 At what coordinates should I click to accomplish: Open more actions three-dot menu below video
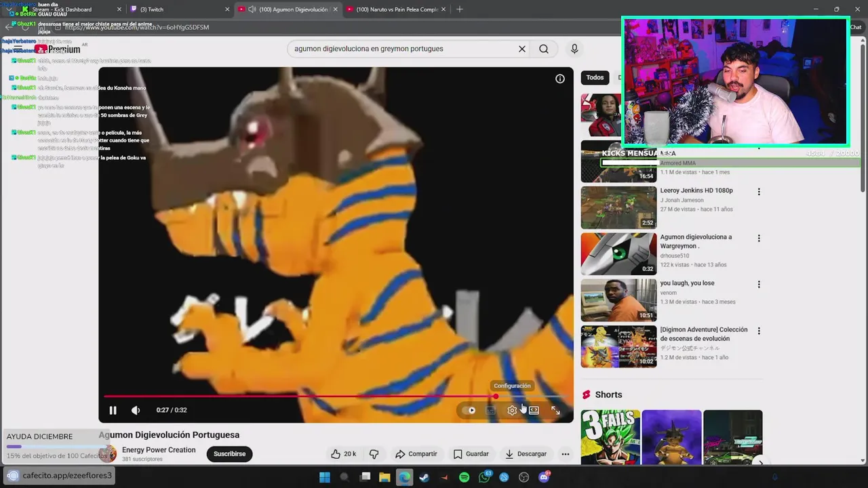pyautogui.click(x=566, y=454)
